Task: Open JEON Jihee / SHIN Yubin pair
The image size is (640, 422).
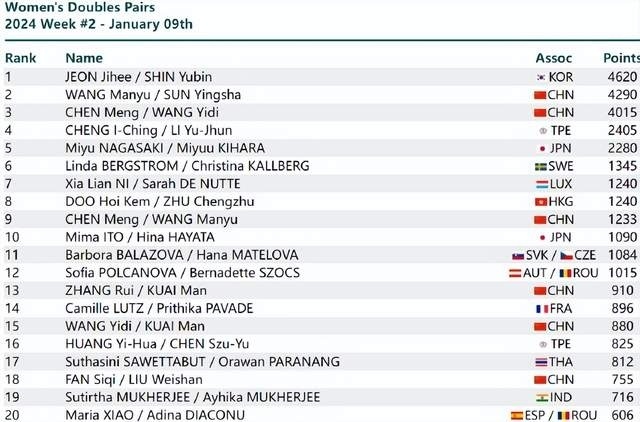Action: 139,77
